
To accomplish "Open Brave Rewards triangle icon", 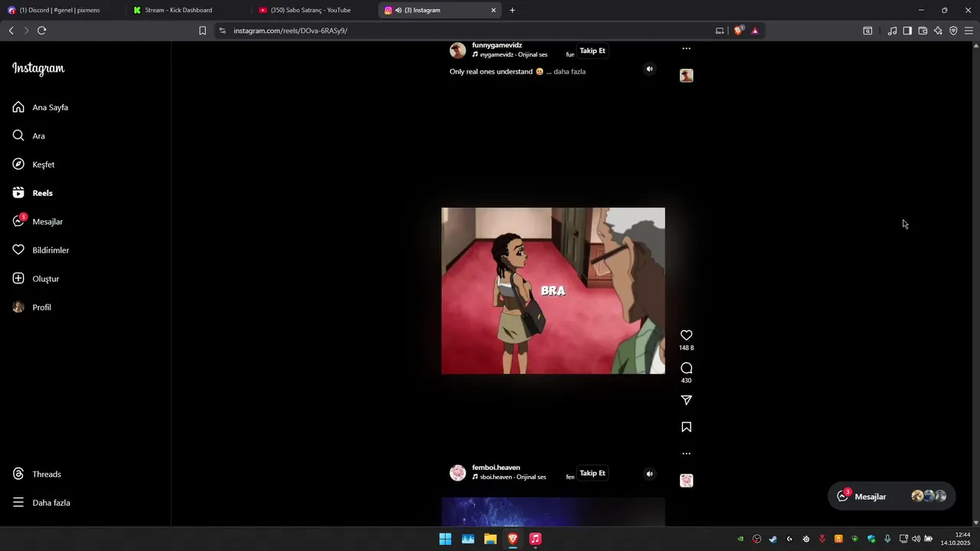I will 755,31.
